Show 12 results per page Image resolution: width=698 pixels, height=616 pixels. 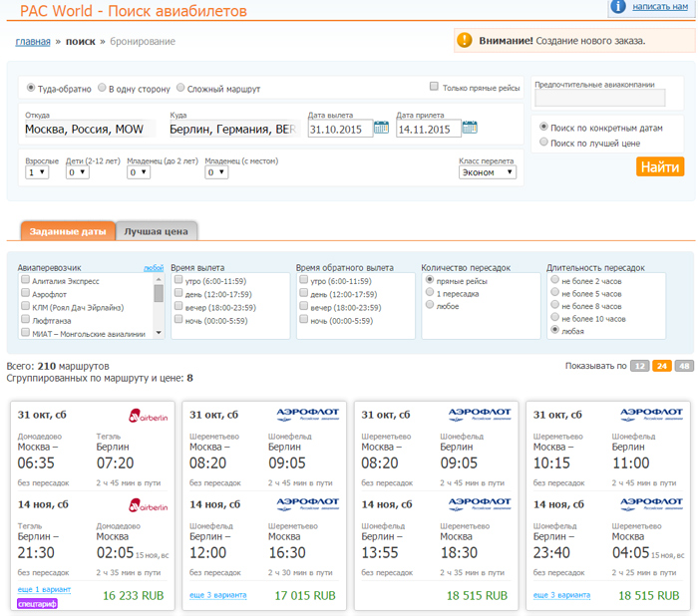pyautogui.click(x=640, y=366)
